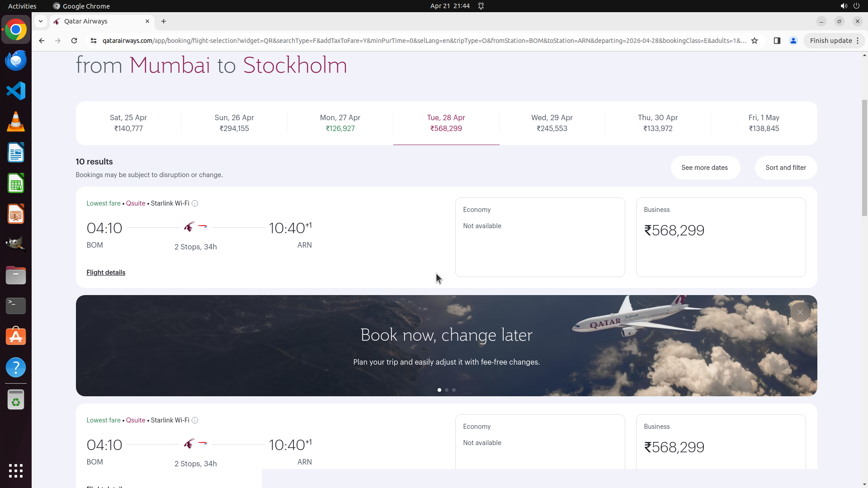
Task: Select the first carousel dot on banner
Action: pyautogui.click(x=439, y=390)
